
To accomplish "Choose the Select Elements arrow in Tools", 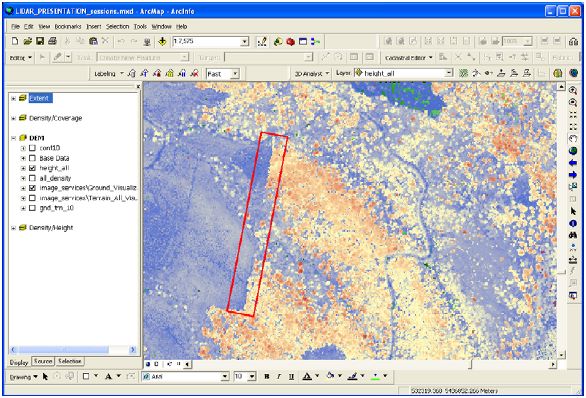I will point(573,211).
